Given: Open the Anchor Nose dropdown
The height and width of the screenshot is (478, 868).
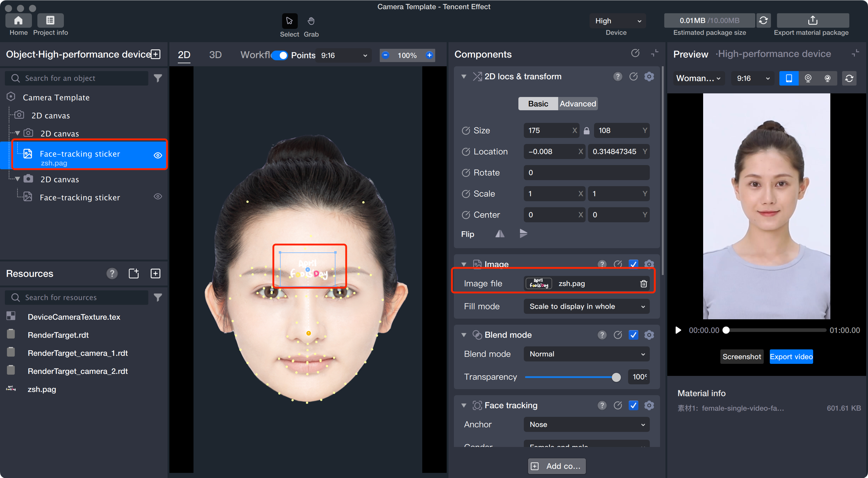Looking at the screenshot, I should (x=586, y=424).
